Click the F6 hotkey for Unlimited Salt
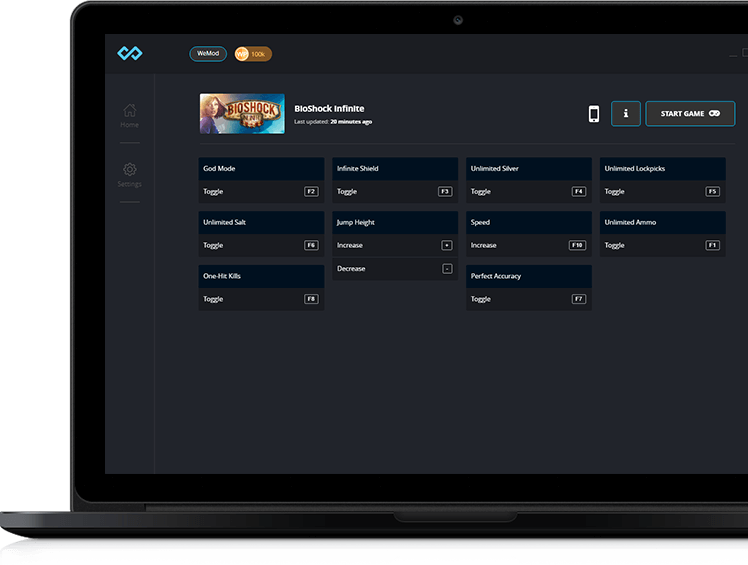The width and height of the screenshot is (748, 565). click(x=311, y=245)
